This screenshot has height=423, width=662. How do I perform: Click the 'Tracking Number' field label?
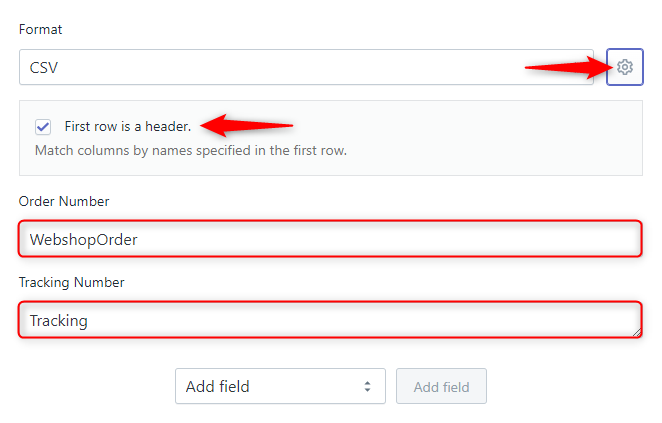71,282
